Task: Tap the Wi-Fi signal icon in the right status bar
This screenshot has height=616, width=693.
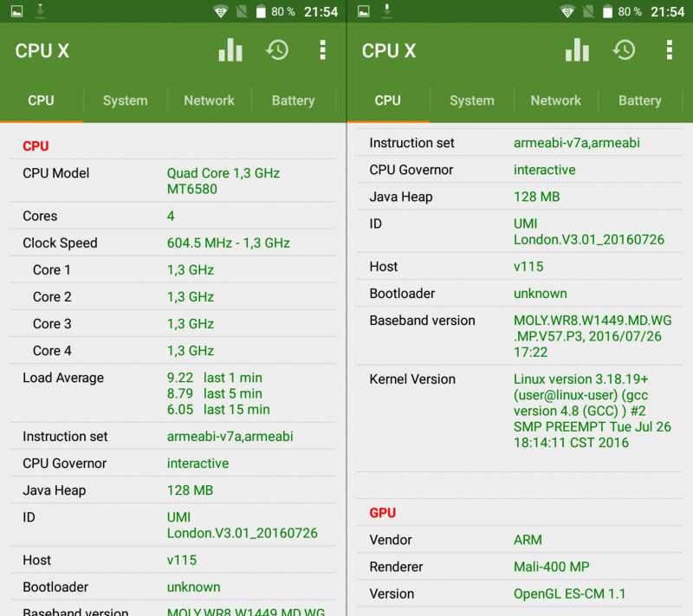Action: (x=567, y=11)
